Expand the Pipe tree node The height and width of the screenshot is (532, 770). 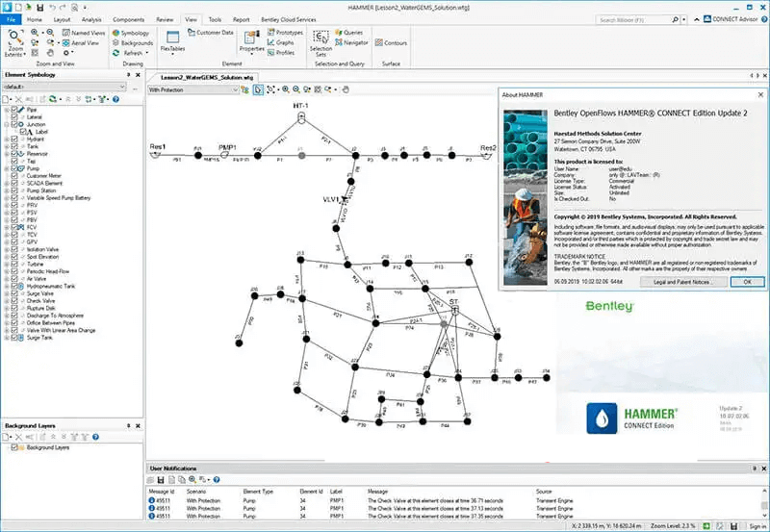tap(7, 110)
